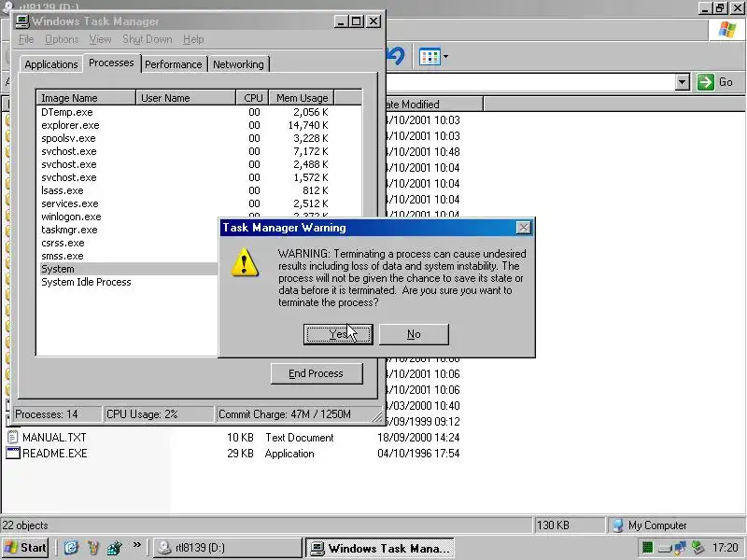747x560 pixels.
Task: Launch Internet Explorer from Quick Launch
Action: (71, 548)
